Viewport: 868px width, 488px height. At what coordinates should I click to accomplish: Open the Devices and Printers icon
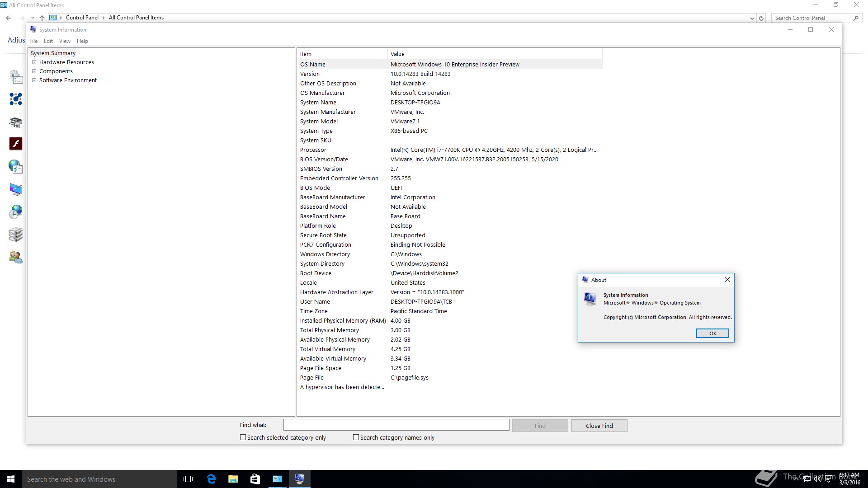point(16,122)
